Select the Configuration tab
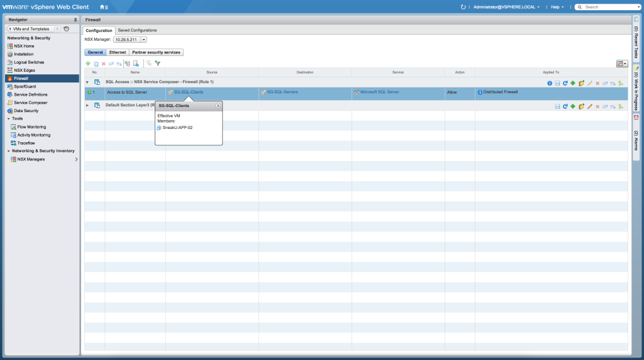The height and width of the screenshot is (360, 644). click(x=99, y=30)
